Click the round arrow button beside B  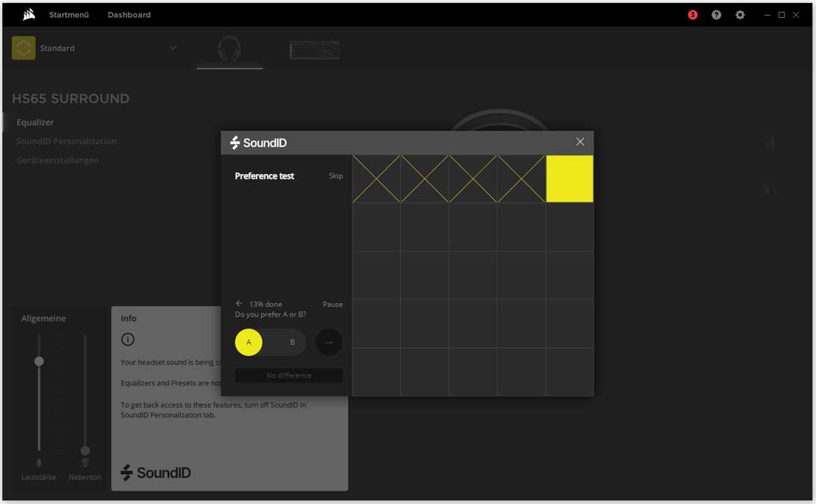[x=329, y=342]
